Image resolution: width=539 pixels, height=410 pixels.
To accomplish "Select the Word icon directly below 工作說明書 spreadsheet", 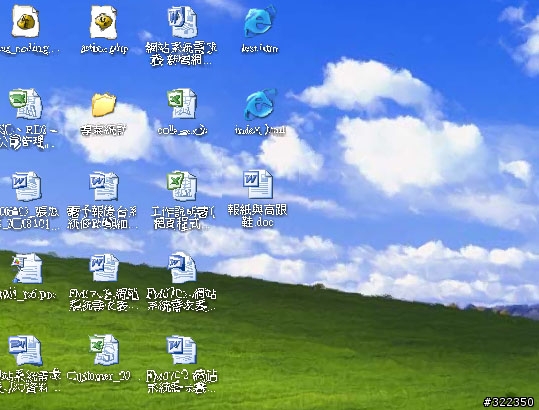I will [x=182, y=268].
